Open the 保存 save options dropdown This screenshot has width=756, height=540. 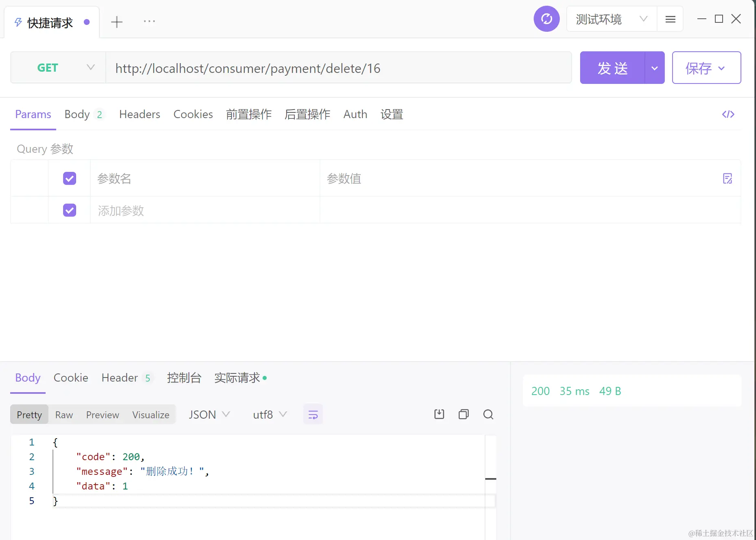click(706, 68)
